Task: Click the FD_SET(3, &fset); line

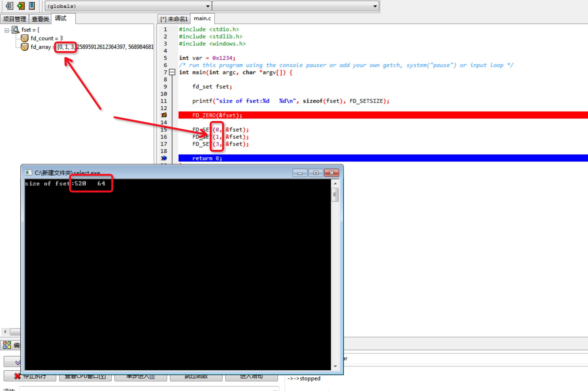Action: pyautogui.click(x=220, y=144)
